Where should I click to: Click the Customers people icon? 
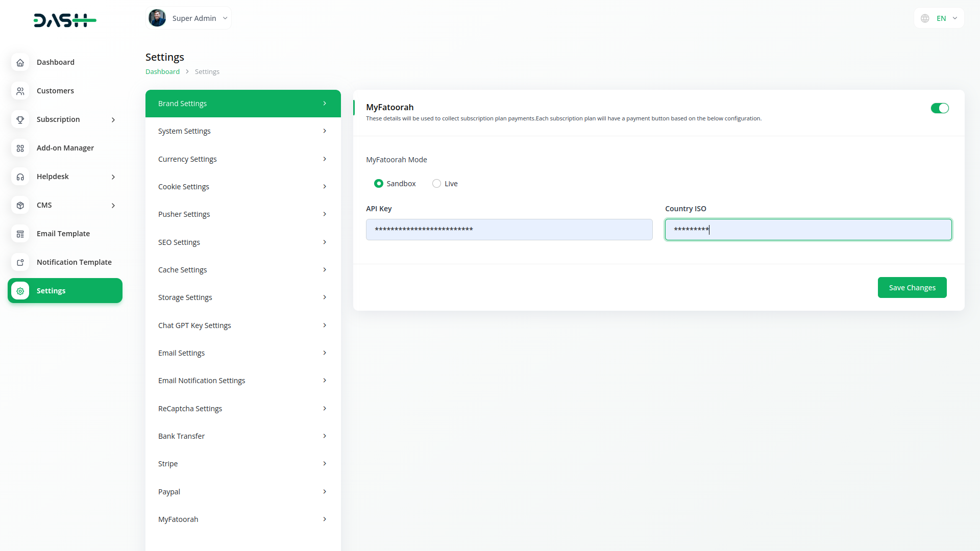pos(20,91)
